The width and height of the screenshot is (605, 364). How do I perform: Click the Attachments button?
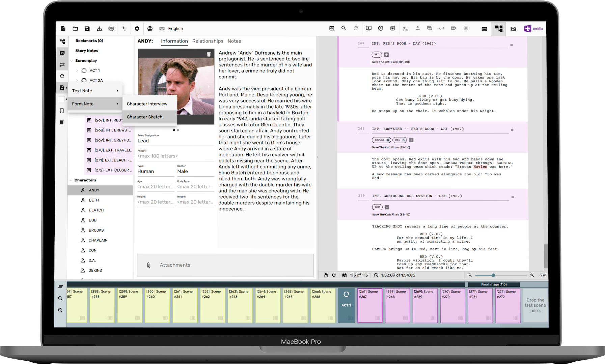coord(175,265)
